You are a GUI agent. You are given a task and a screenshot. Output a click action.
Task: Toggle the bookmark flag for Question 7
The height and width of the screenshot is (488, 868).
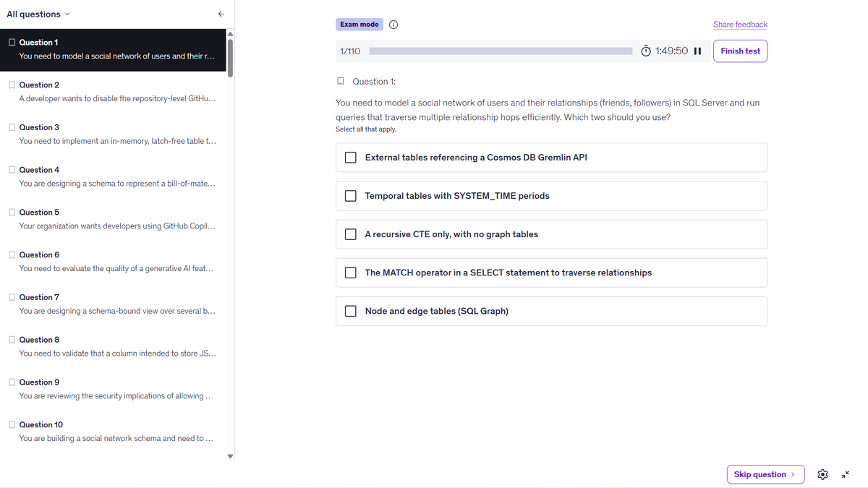pos(12,297)
